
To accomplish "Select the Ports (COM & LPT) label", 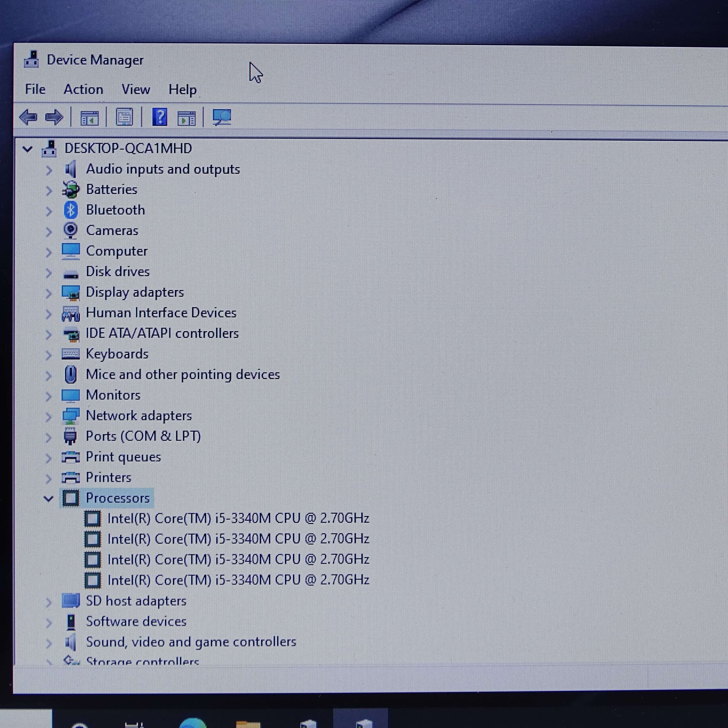I will pos(144,437).
